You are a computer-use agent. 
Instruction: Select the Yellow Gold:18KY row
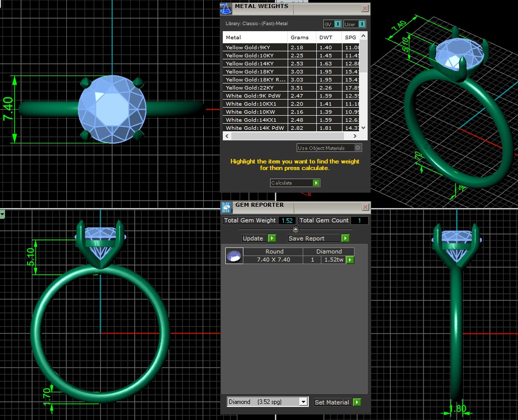coord(255,72)
